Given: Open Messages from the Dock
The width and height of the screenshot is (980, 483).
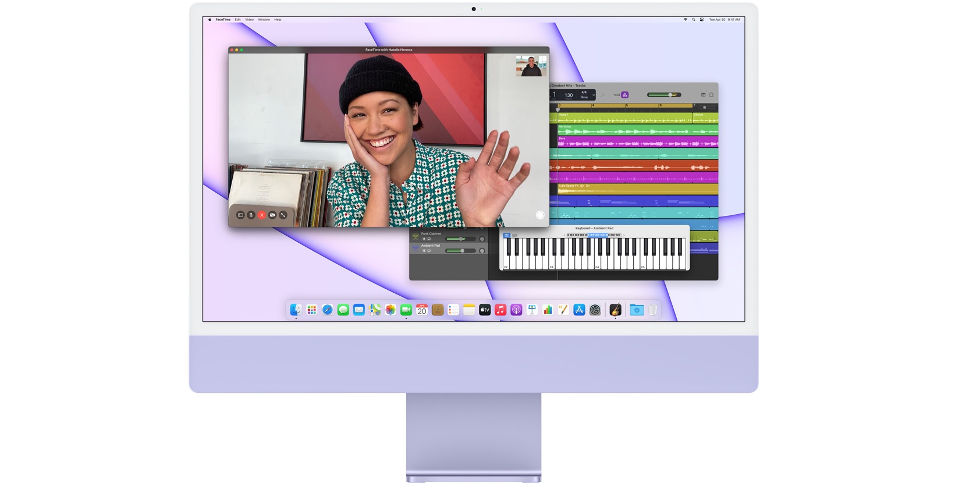Looking at the screenshot, I should click(343, 310).
